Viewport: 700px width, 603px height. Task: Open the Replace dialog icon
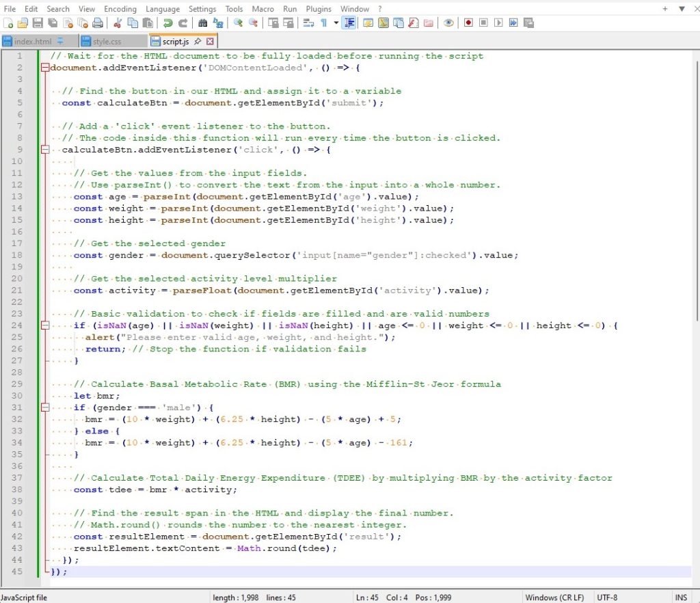218,23
